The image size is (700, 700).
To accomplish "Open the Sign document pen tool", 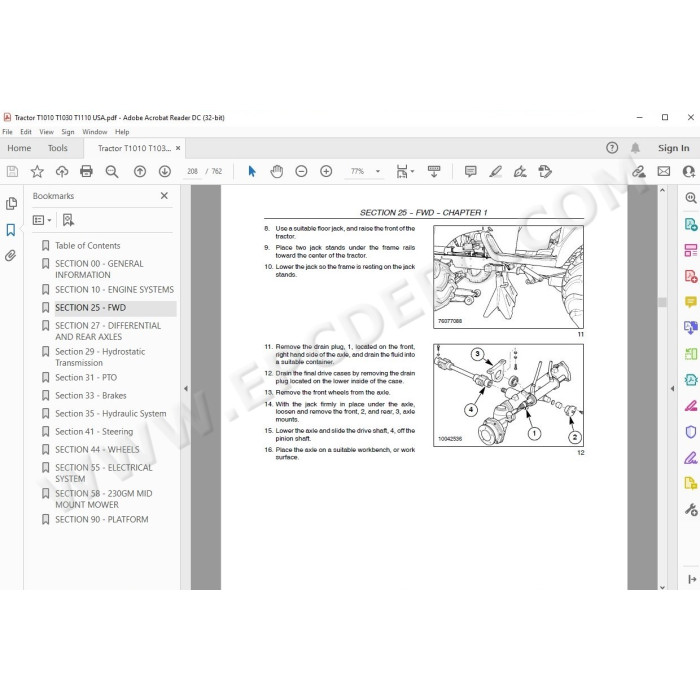I will click(x=520, y=171).
